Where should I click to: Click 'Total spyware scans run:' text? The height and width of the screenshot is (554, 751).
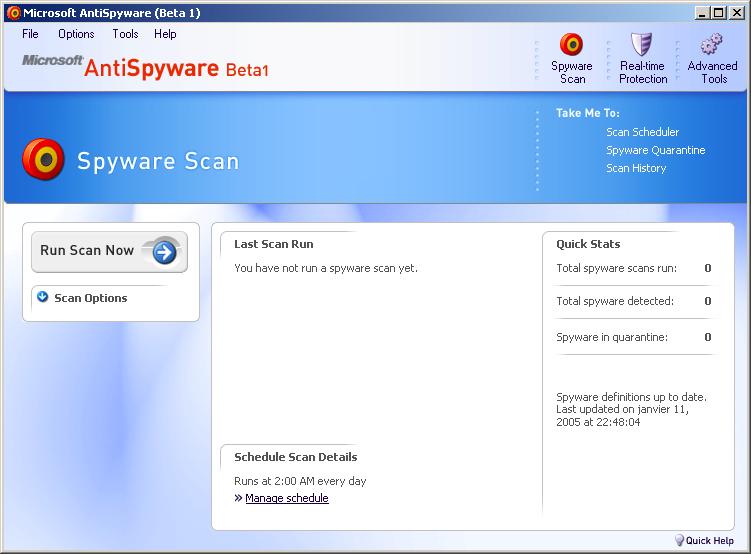[x=616, y=268]
